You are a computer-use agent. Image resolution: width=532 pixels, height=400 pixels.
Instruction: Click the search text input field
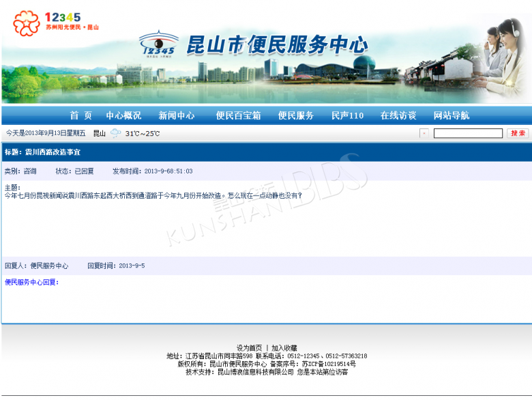pos(467,134)
